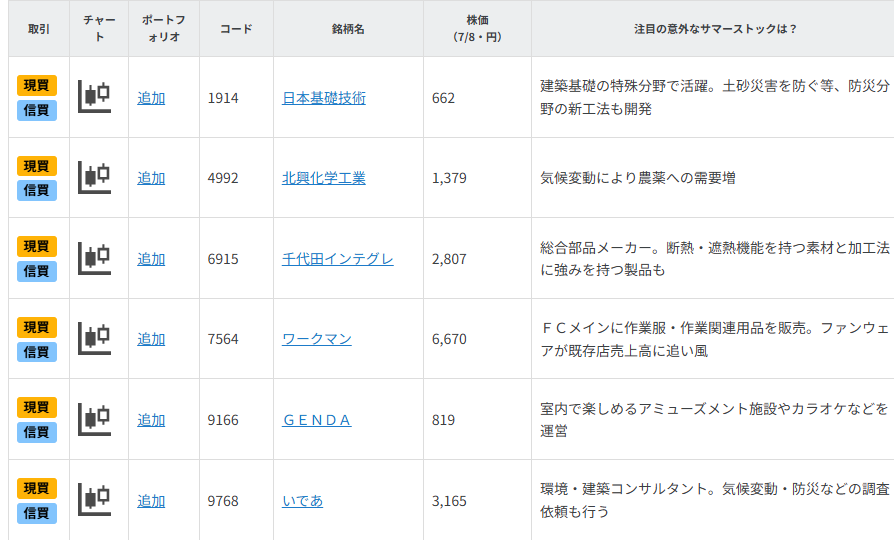Open the 千代田インテグレ stock link
The width and height of the screenshot is (894, 540).
point(338,259)
